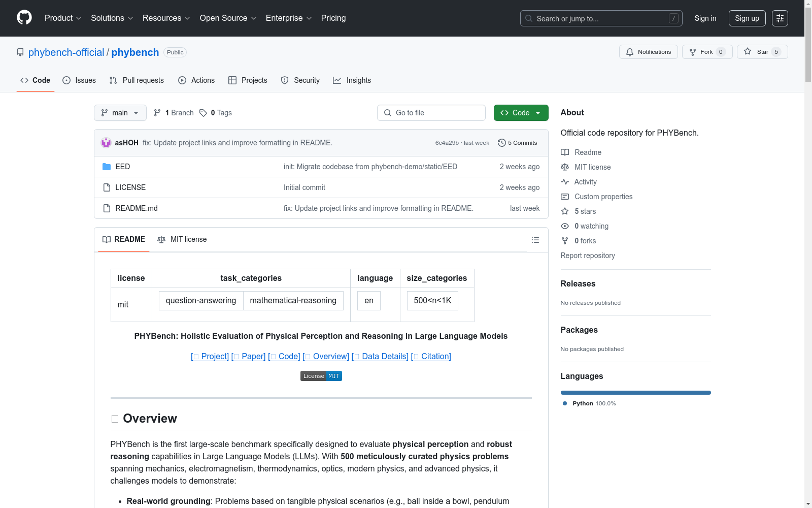Click the star icon in the Star button
812x508 pixels.
[x=748, y=51]
